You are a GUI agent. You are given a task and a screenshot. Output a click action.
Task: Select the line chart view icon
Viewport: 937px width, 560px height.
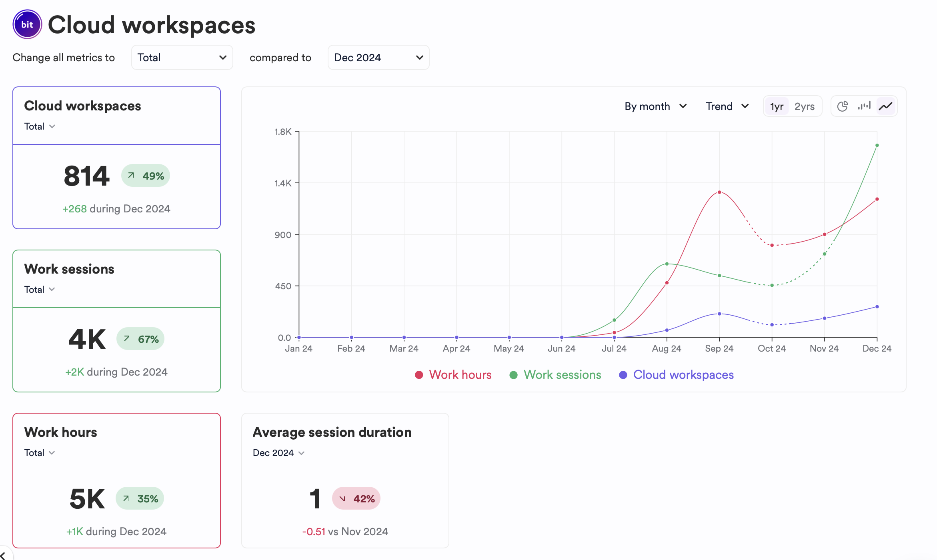click(x=886, y=106)
